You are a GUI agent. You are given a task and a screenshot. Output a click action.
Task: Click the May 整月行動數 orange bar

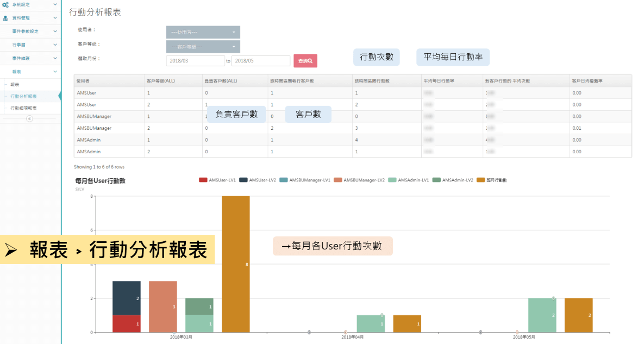click(x=578, y=315)
